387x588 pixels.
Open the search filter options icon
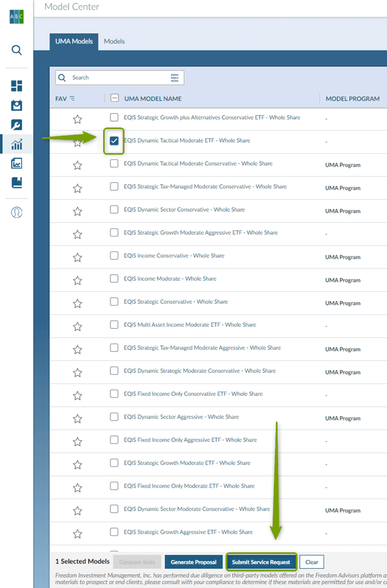click(175, 78)
